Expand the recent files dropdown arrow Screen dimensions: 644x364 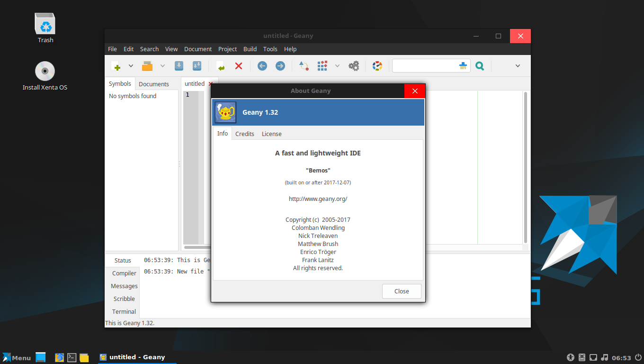click(162, 66)
